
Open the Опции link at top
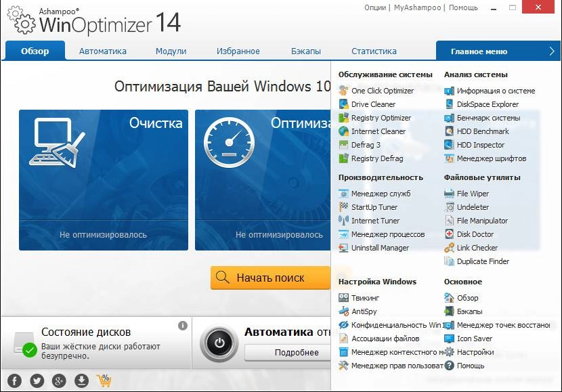375,7
